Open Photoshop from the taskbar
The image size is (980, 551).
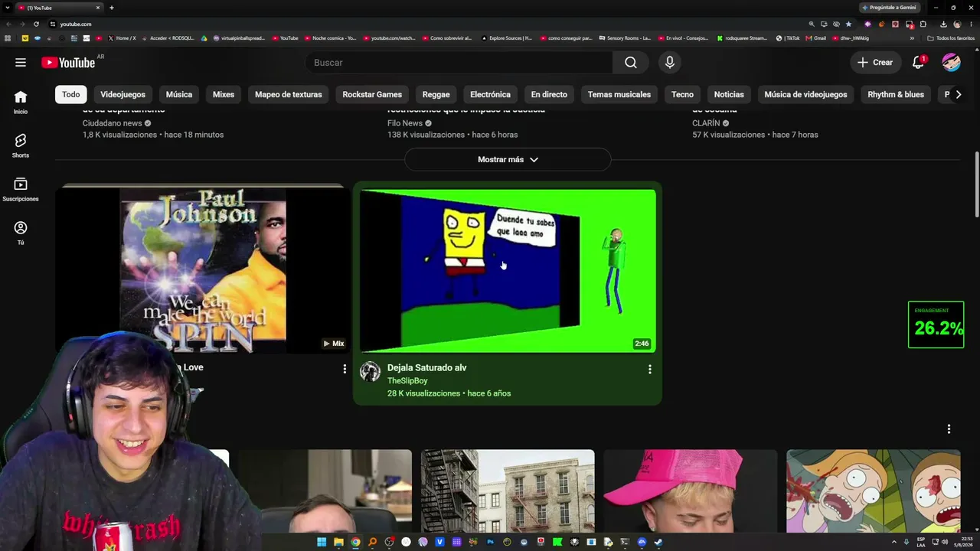click(490, 543)
